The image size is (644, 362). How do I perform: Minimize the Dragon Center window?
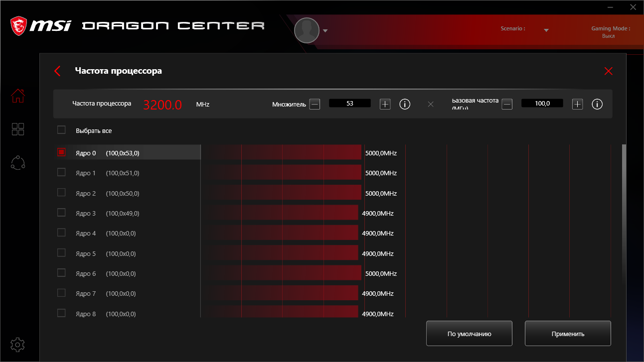click(611, 7)
